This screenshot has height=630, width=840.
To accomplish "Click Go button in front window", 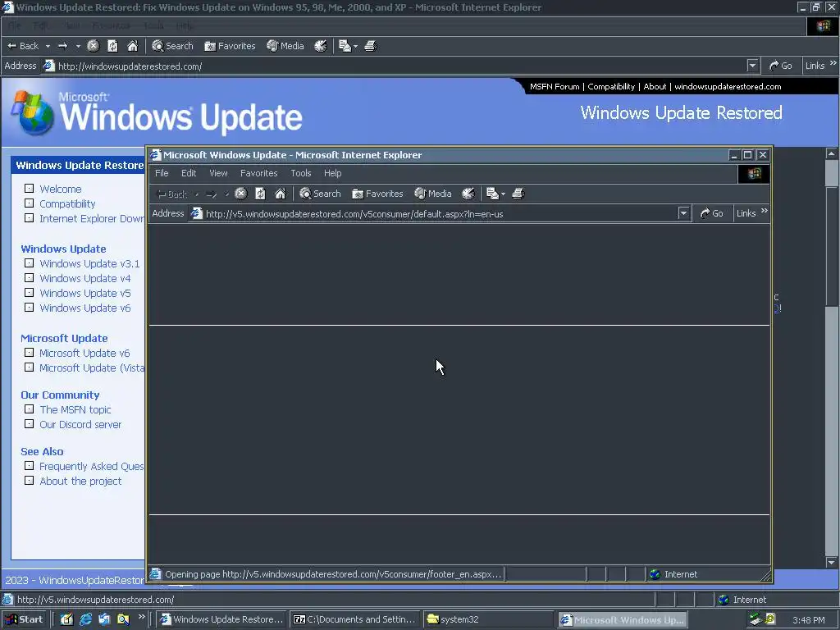I will pos(712,214).
